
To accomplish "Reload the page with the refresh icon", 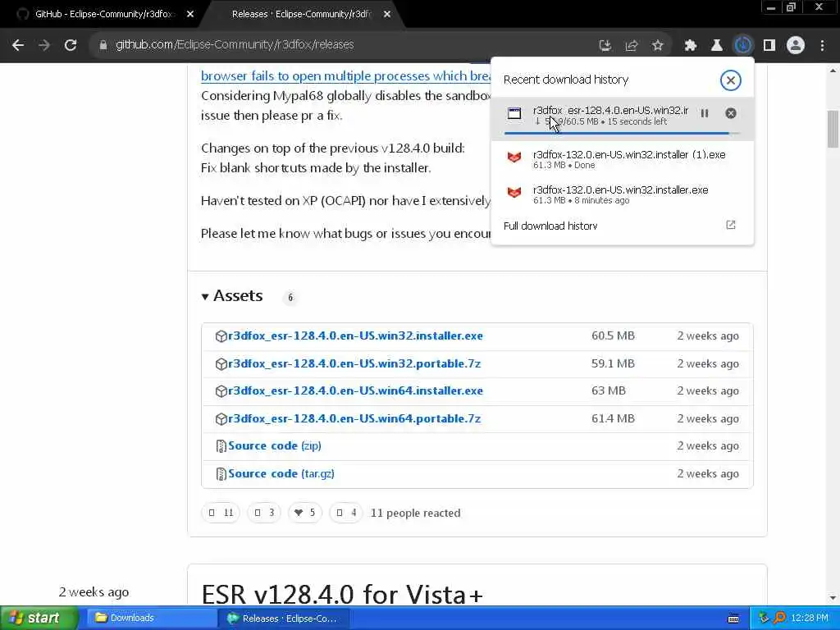I will (x=71, y=45).
